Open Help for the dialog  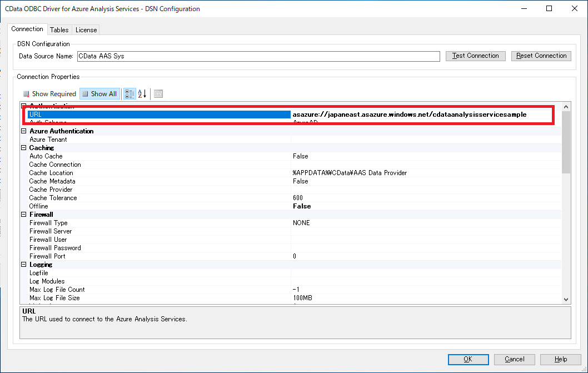click(x=561, y=359)
